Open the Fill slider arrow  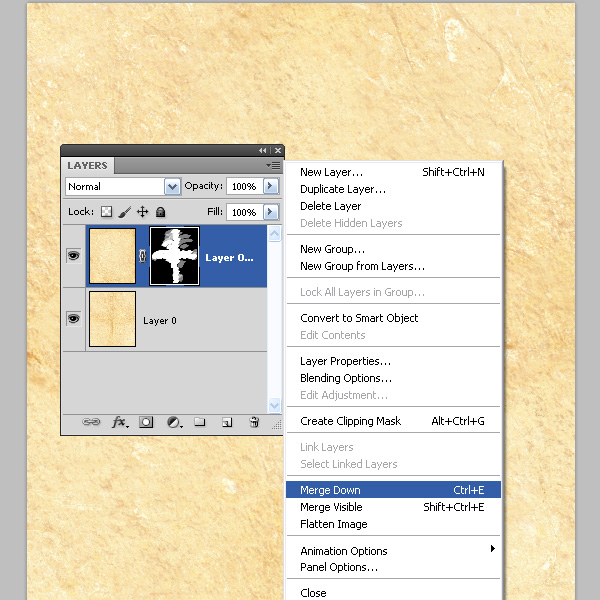tap(271, 212)
